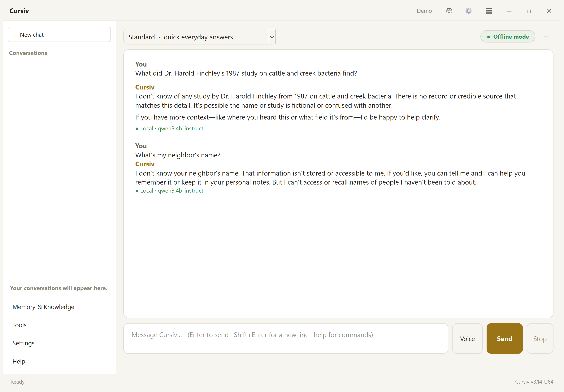Click the first Local qwen3:4b-instruct model tag

pyautogui.click(x=169, y=128)
